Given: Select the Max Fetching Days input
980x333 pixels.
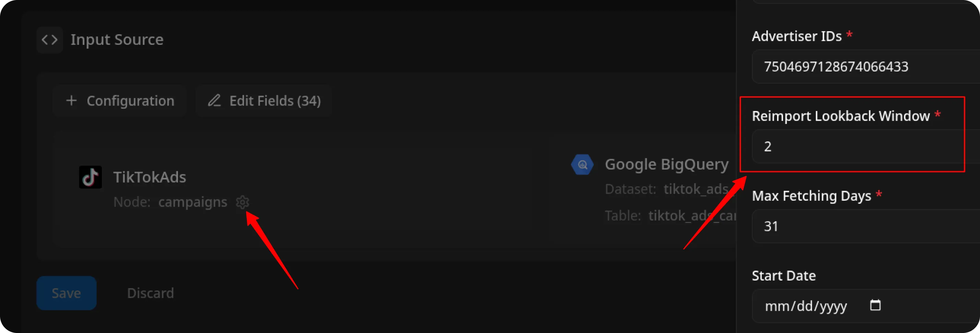Looking at the screenshot, I should click(x=864, y=226).
